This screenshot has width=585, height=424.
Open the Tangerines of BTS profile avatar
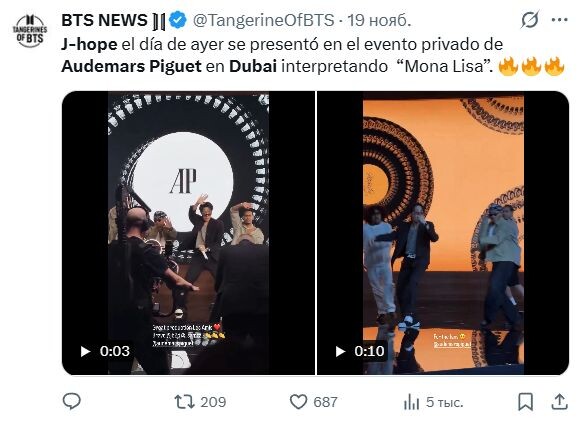pyautogui.click(x=30, y=31)
